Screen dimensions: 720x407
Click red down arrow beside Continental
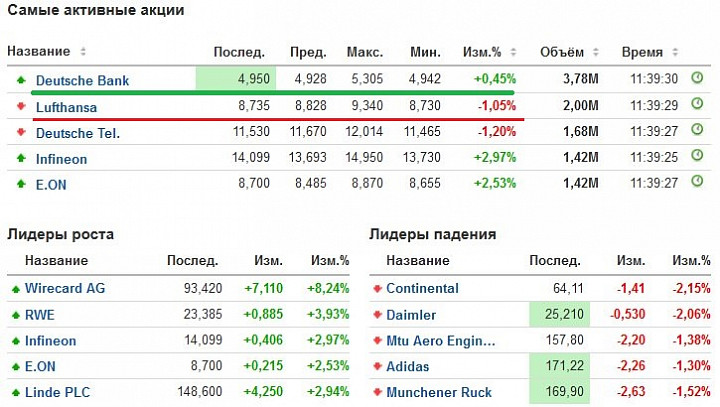[377, 288]
